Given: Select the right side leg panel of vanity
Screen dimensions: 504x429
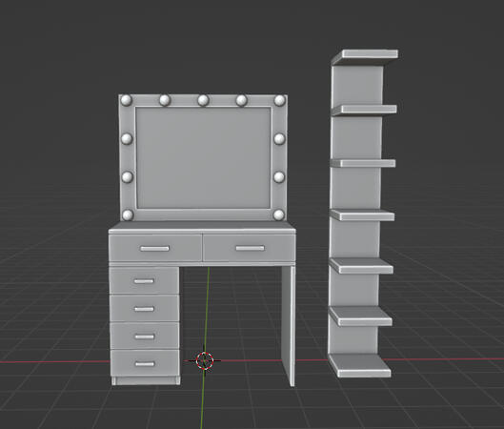Looking at the screenshot, I should pos(289,325).
